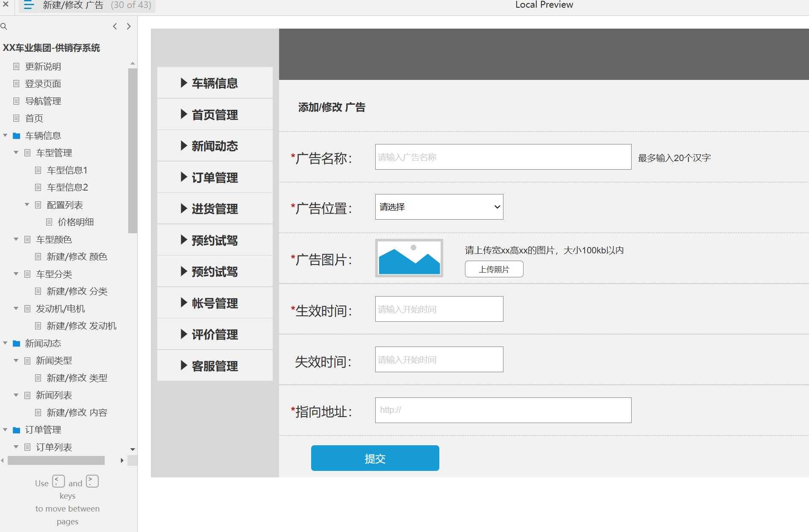809x532 pixels.
Task: Click the 上传照片 upload button
Action: click(494, 269)
